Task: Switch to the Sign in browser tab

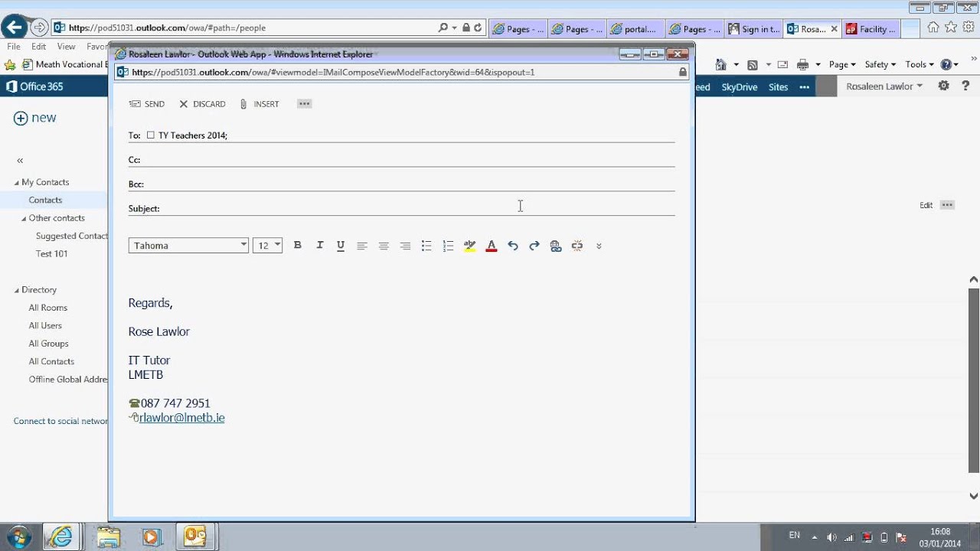Action: (x=754, y=29)
